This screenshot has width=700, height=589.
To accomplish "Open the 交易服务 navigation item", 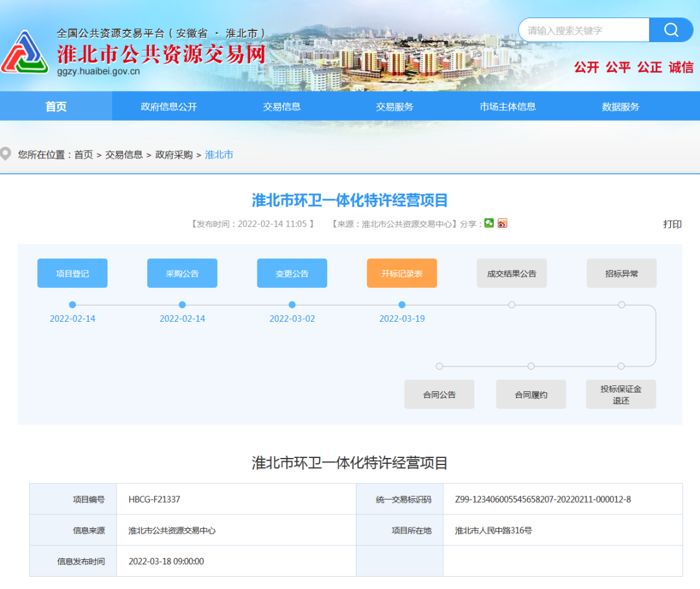I will (x=394, y=106).
